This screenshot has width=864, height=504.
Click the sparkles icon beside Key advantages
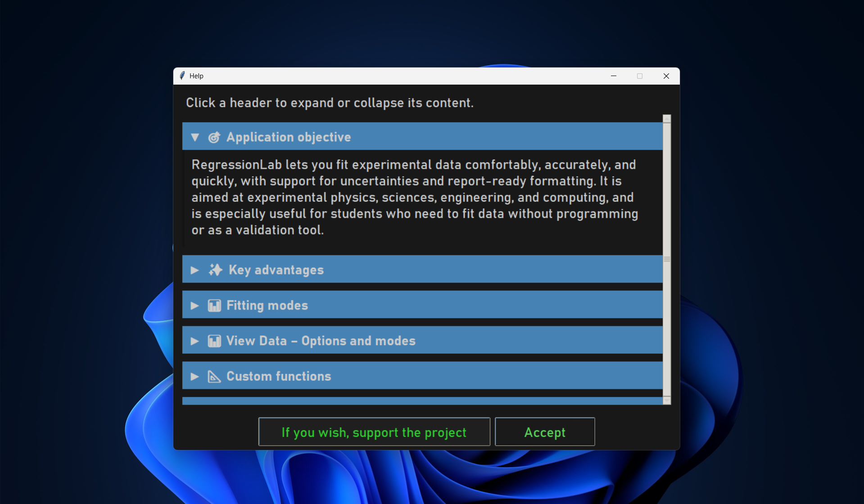click(x=215, y=270)
